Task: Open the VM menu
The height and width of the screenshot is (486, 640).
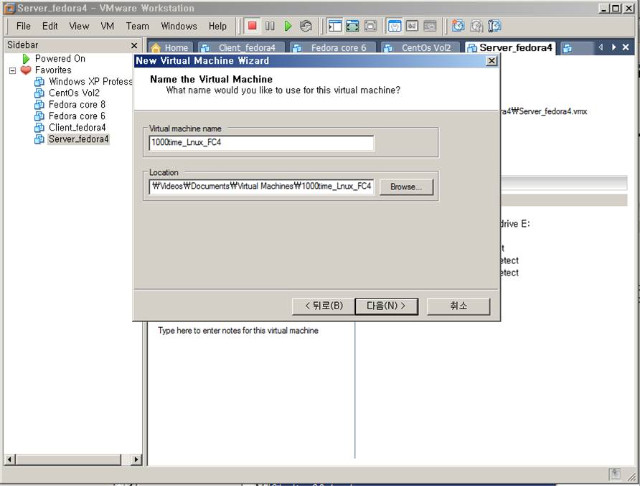Action: [107, 26]
